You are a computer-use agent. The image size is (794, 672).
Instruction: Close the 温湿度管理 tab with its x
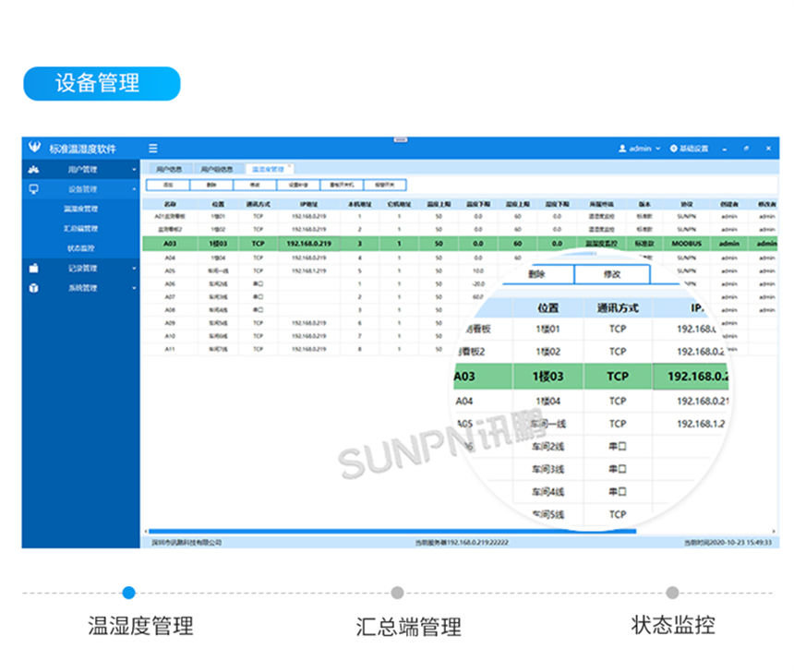[290, 163]
